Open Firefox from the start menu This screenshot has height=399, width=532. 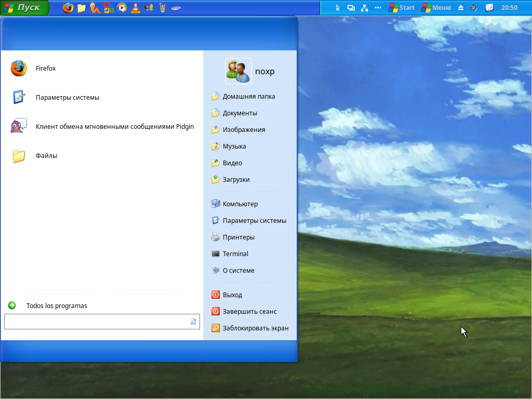pyautogui.click(x=102, y=69)
